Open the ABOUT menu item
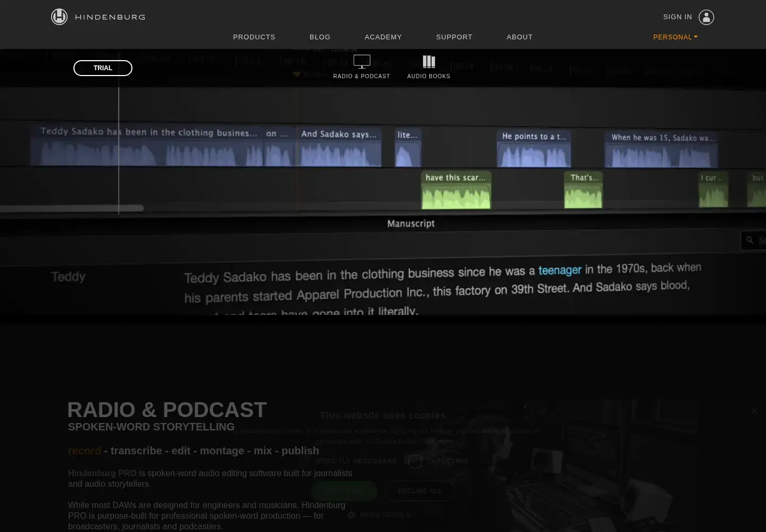Viewport: 766px width, 532px height. (520, 37)
